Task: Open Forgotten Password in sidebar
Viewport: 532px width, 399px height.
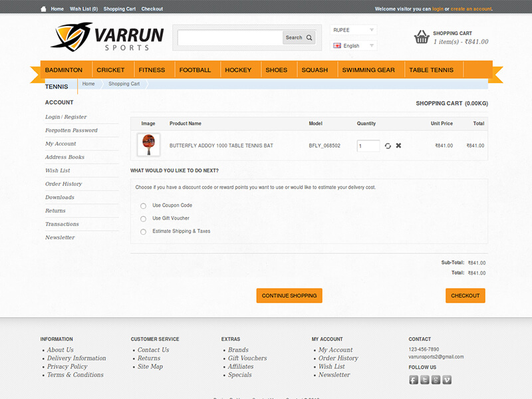Action: [71, 130]
